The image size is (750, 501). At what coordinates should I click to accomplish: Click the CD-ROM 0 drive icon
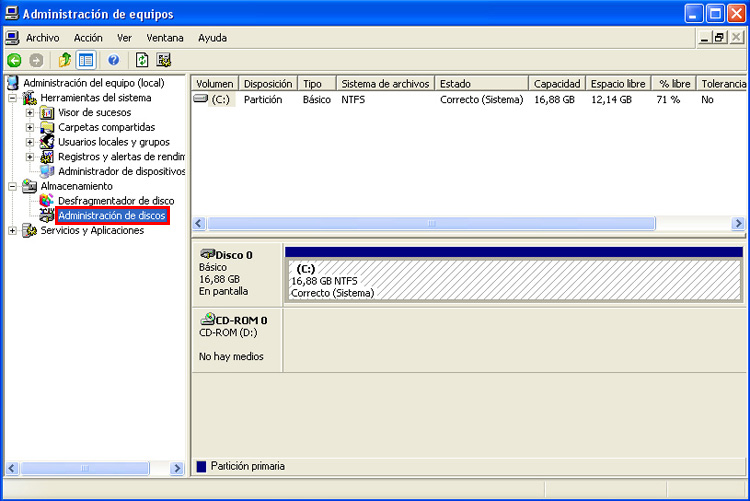tap(207, 318)
